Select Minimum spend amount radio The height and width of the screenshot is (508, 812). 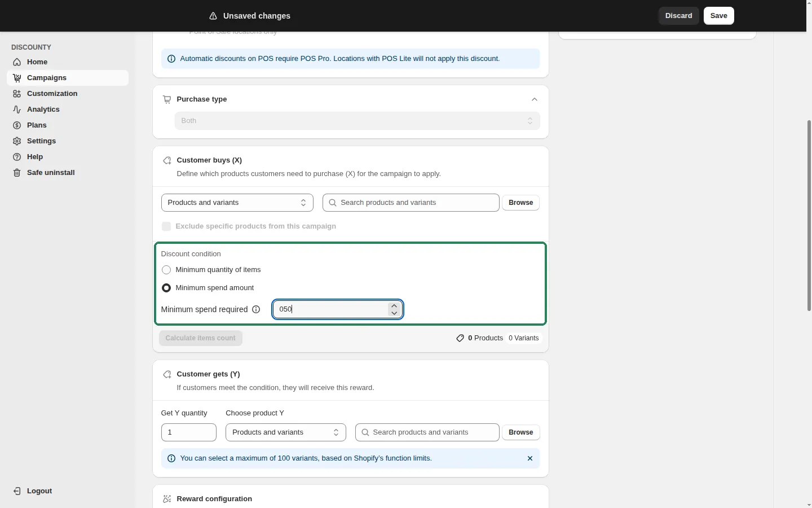click(166, 288)
